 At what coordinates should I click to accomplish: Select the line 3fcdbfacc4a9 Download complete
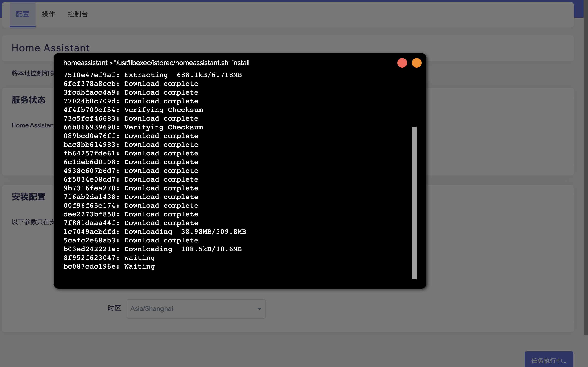(131, 93)
